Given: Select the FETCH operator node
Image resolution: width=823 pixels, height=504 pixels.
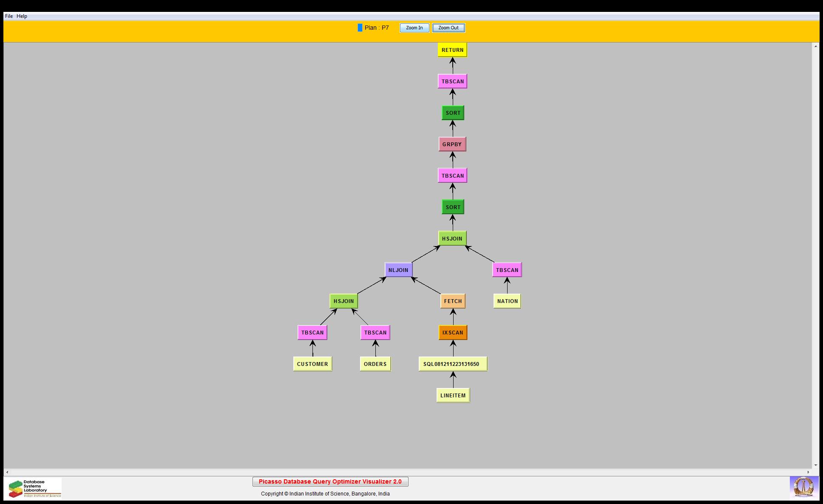Looking at the screenshot, I should pos(453,301).
